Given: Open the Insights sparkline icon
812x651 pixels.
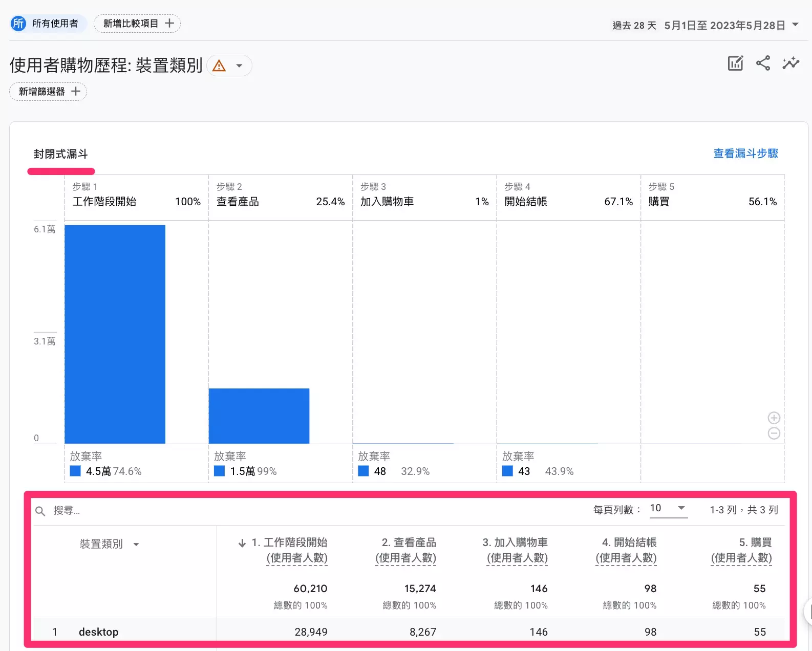Looking at the screenshot, I should tap(791, 63).
